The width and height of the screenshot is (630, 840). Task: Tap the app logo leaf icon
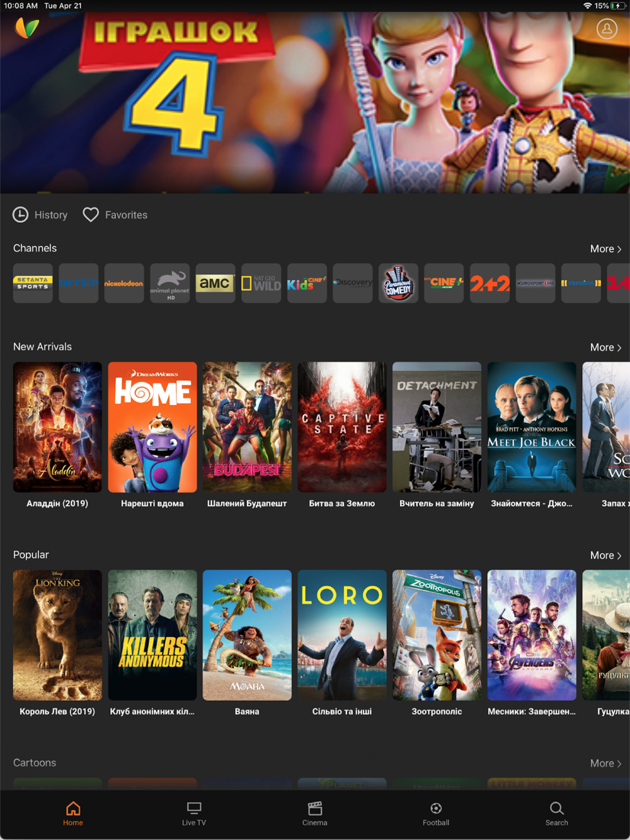tap(27, 28)
